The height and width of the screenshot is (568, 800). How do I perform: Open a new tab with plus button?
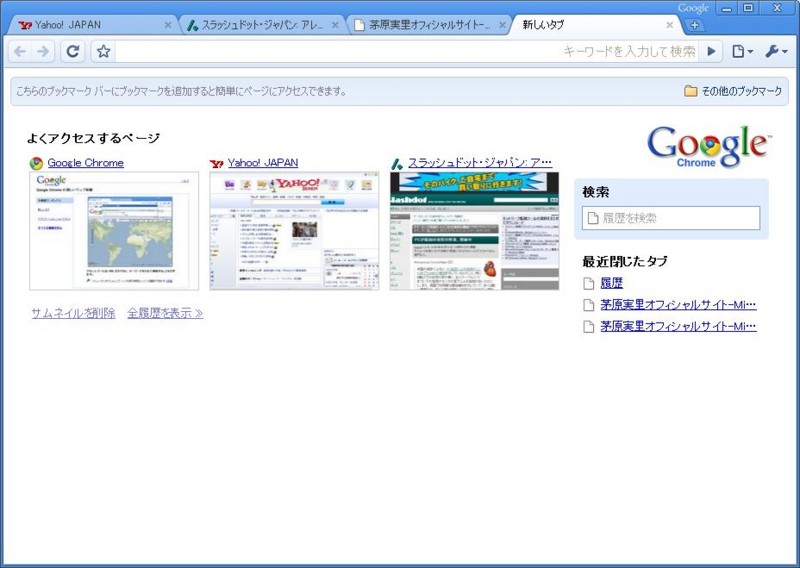[x=694, y=24]
